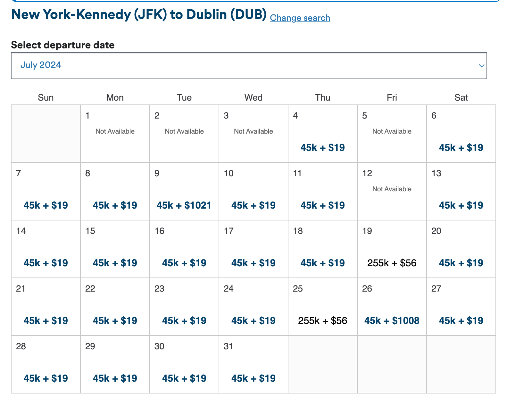Select July 30 award fare

click(184, 378)
